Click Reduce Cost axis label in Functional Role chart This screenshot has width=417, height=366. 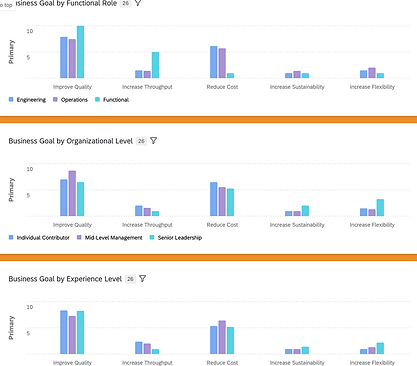click(222, 87)
